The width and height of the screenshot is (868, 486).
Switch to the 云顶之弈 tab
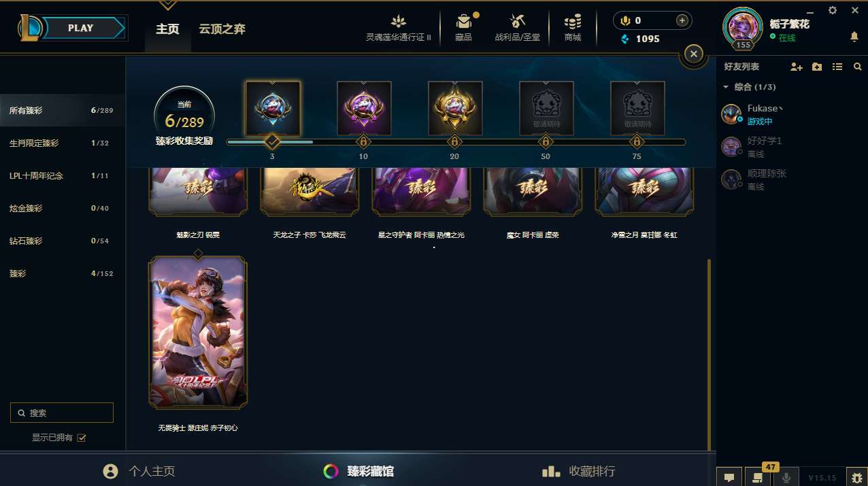pyautogui.click(x=222, y=29)
